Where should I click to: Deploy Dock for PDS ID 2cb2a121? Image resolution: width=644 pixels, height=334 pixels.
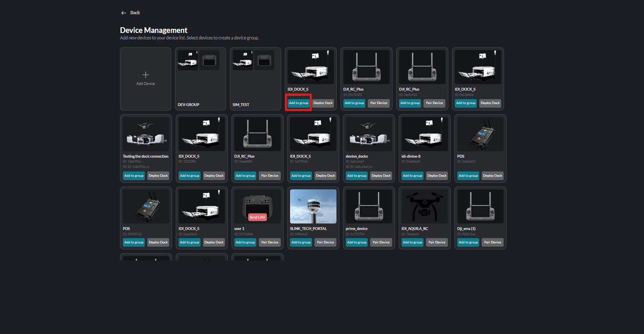click(493, 176)
